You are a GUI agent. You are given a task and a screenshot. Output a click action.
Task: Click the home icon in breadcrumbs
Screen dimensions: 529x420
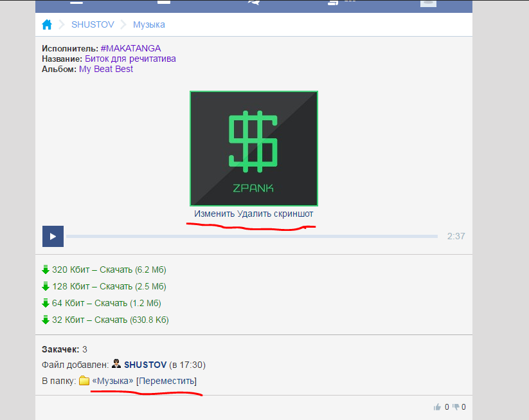tap(46, 25)
